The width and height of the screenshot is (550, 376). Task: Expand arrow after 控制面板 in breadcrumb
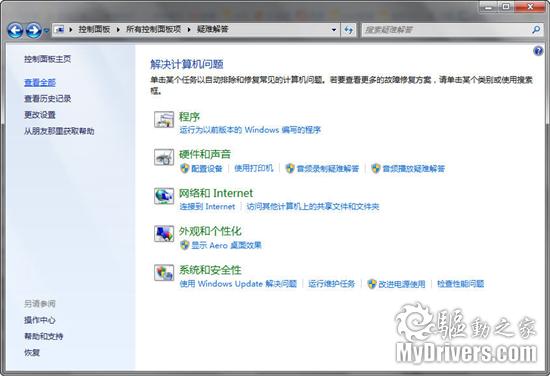click(118, 29)
